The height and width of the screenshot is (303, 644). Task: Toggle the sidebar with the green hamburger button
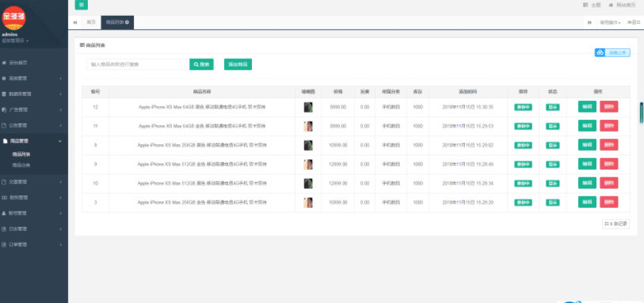(x=81, y=5)
